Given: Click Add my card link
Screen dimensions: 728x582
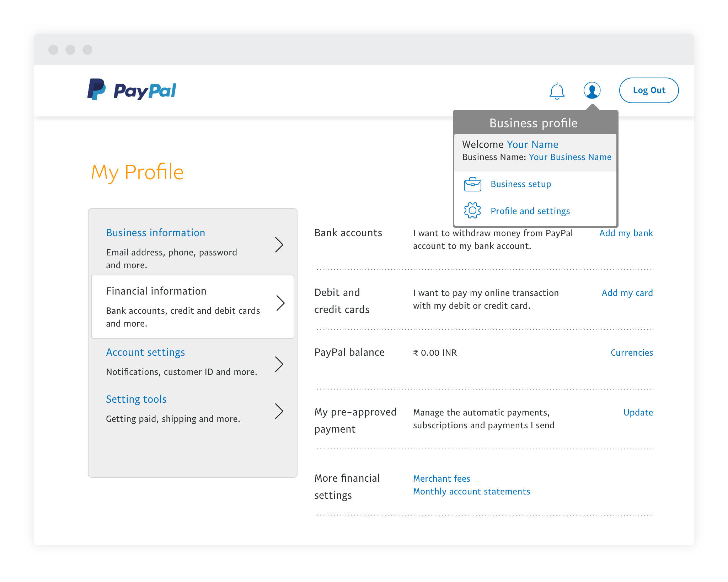Looking at the screenshot, I should [x=627, y=293].
